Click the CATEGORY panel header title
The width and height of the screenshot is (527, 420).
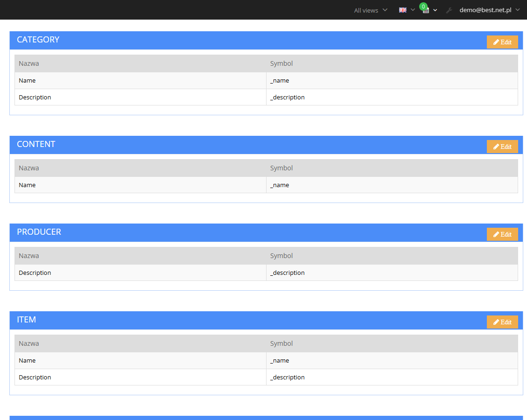tap(38, 40)
